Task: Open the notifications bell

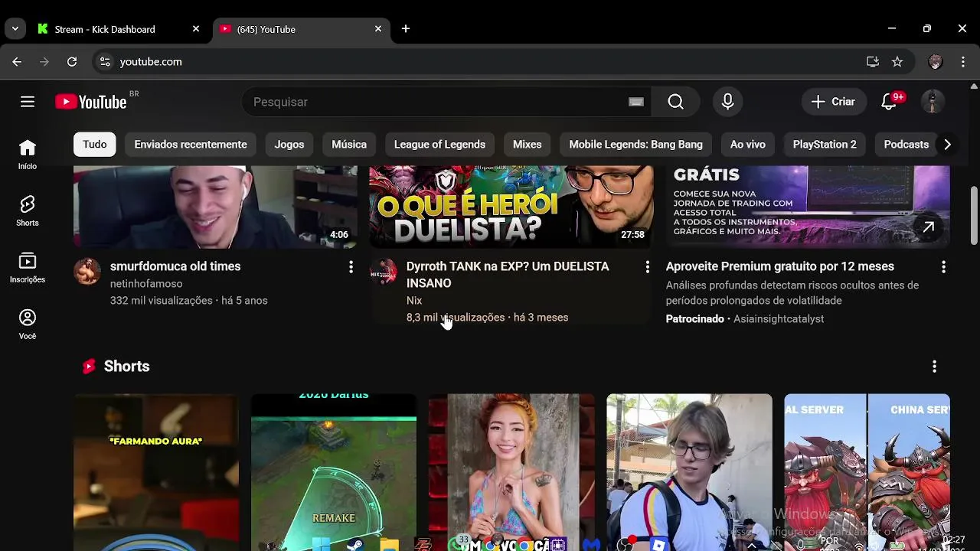Action: point(889,102)
